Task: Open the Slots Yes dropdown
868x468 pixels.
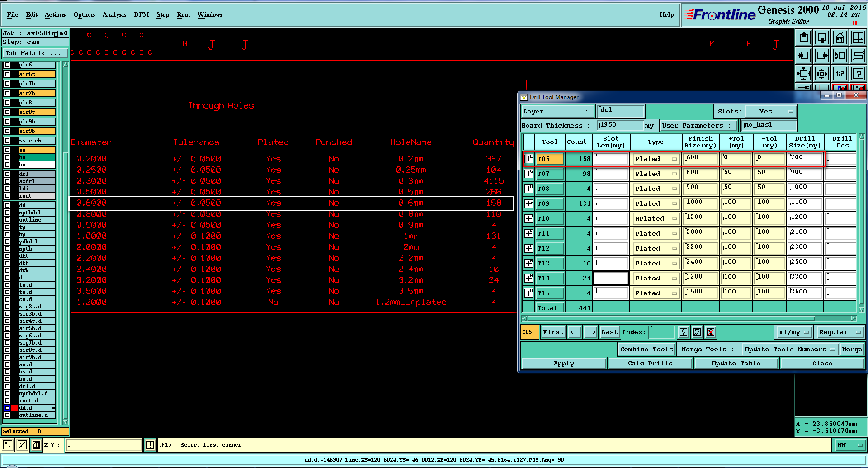Action: tap(770, 111)
